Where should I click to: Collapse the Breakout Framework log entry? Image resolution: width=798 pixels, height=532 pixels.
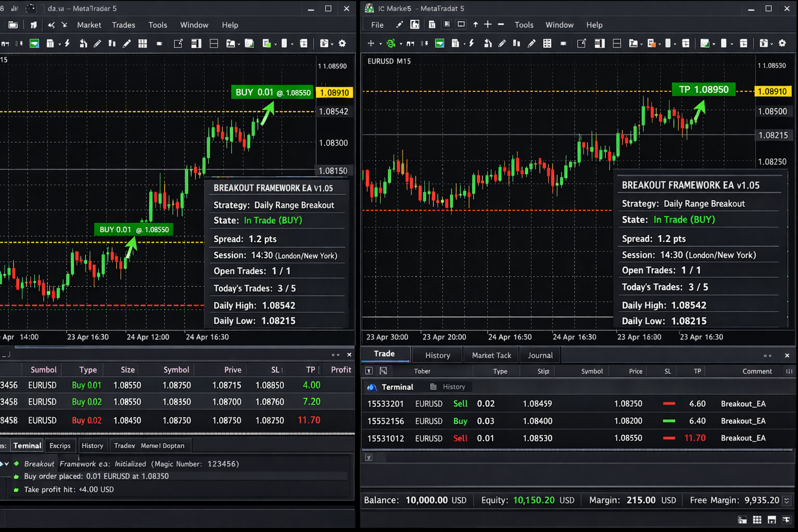(x=6, y=464)
